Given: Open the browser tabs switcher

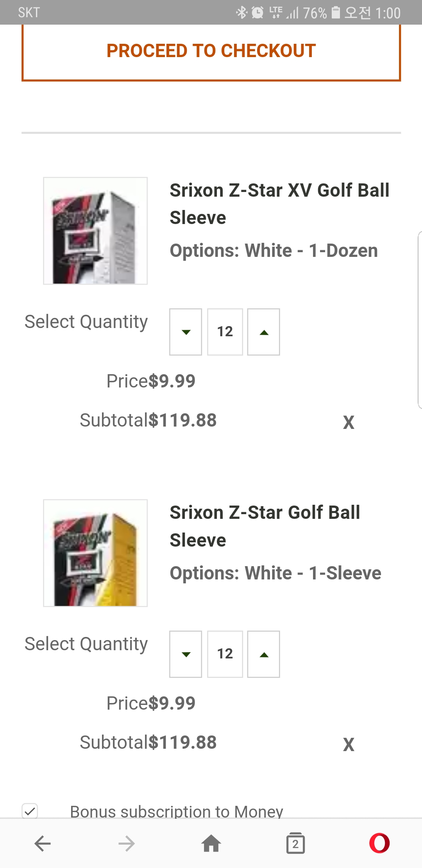Looking at the screenshot, I should pos(295,843).
